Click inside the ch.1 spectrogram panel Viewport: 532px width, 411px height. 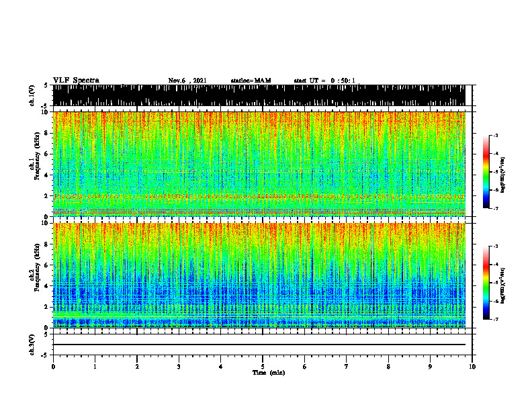(x=259, y=164)
